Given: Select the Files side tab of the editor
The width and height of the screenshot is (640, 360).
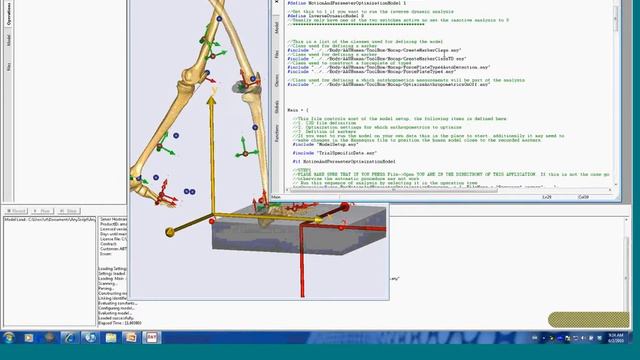Looking at the screenshot, I should tap(276, 54).
